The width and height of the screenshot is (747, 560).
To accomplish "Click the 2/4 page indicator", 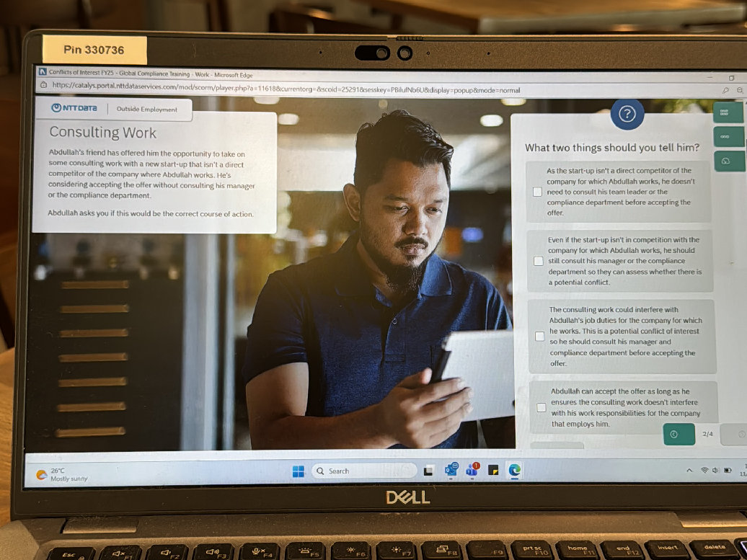I will pyautogui.click(x=708, y=434).
